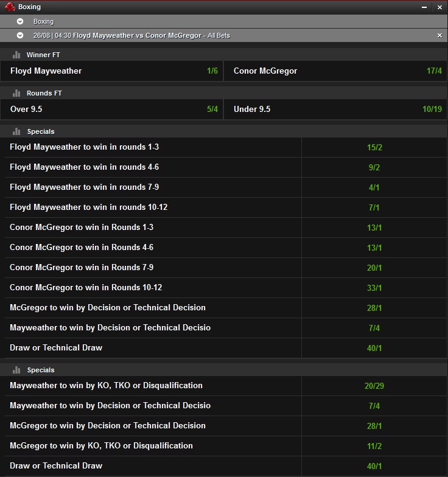Click 'Conor McGregor to win in Rounds 4-6' label
The image size is (448, 477).
click(82, 248)
